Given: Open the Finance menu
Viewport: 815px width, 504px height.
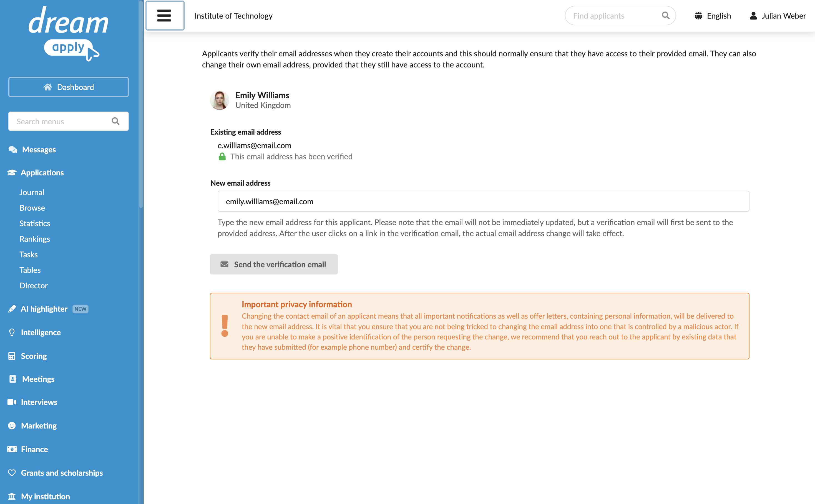Looking at the screenshot, I should 34,449.
